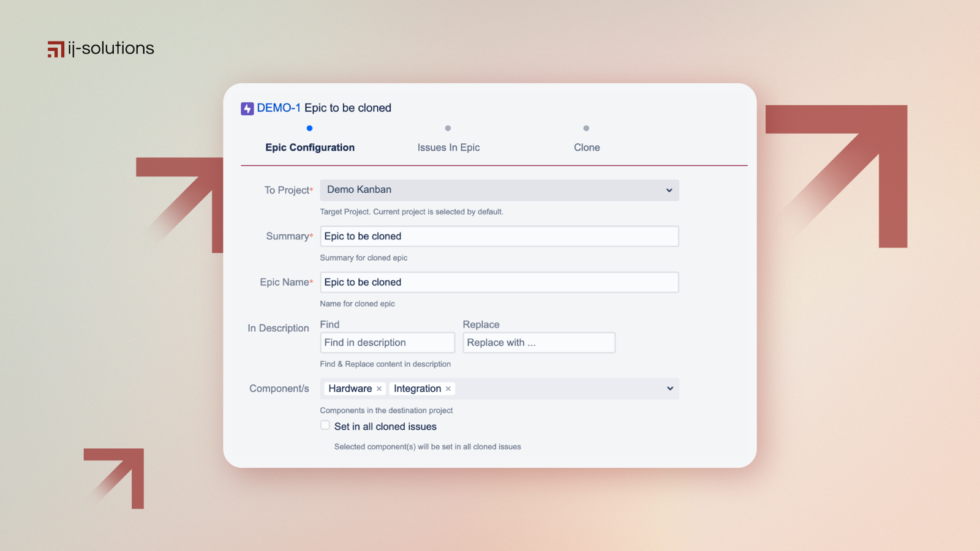The width and height of the screenshot is (980, 551).
Task: Remove the Integration component tag
Action: coord(448,388)
